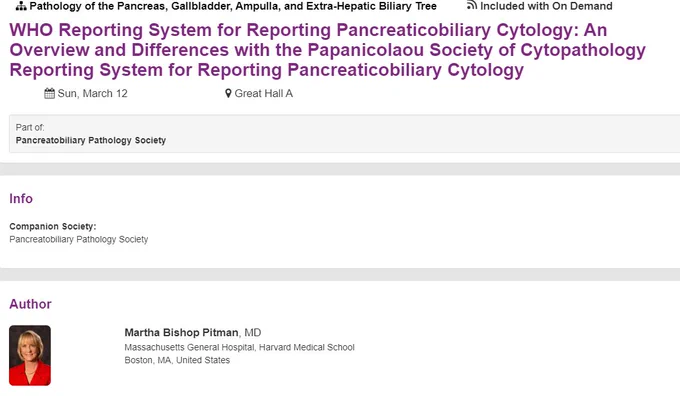The width and height of the screenshot is (680, 396).
Task: Click the Massachusetts General Hospital affiliation text
Action: 239,347
